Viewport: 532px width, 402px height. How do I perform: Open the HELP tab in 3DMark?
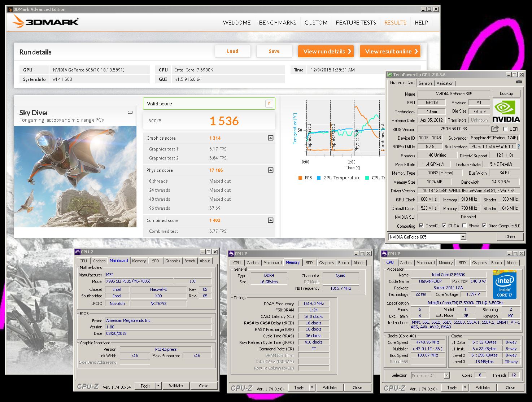(x=421, y=22)
